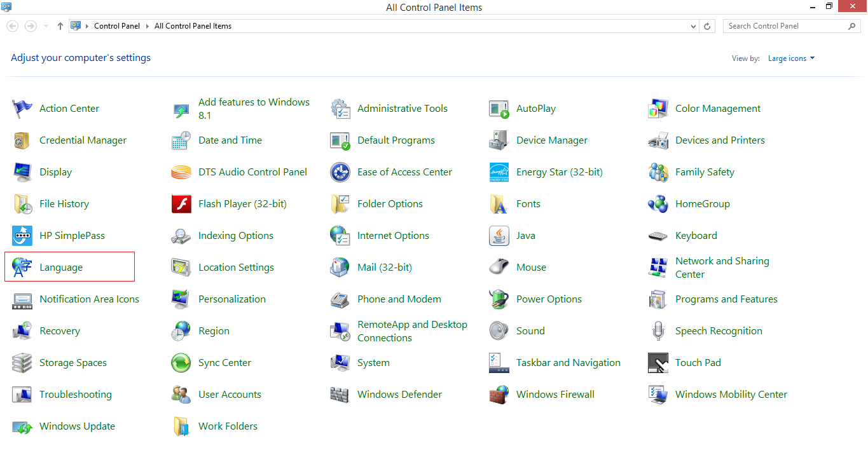Go back using the Back arrow button
The image size is (868, 469).
(12, 26)
